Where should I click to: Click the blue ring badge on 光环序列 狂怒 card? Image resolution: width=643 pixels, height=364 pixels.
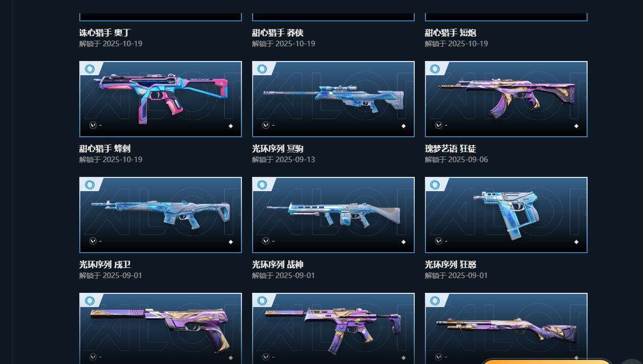click(435, 185)
